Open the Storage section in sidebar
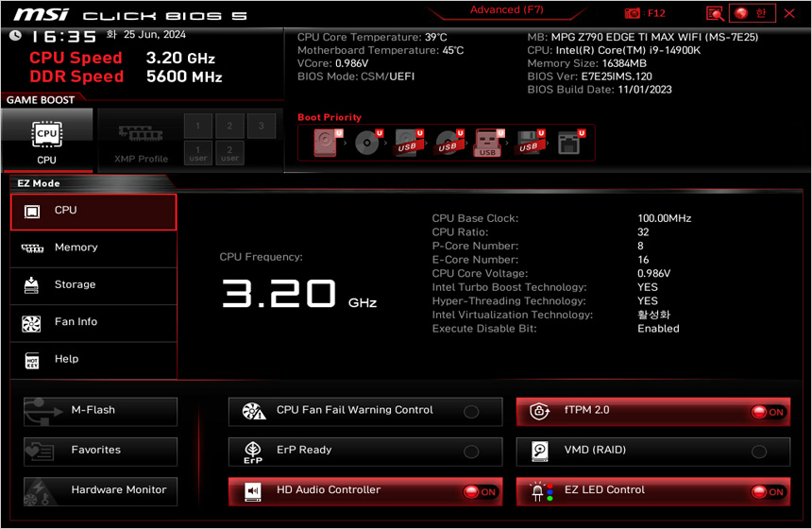This screenshot has width=812, height=529. pos(93,284)
